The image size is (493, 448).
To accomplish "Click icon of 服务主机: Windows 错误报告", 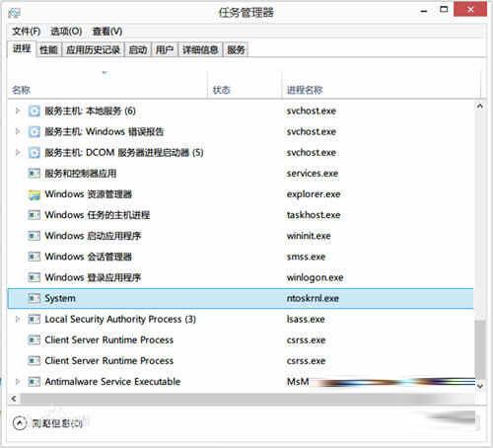I will (x=34, y=131).
